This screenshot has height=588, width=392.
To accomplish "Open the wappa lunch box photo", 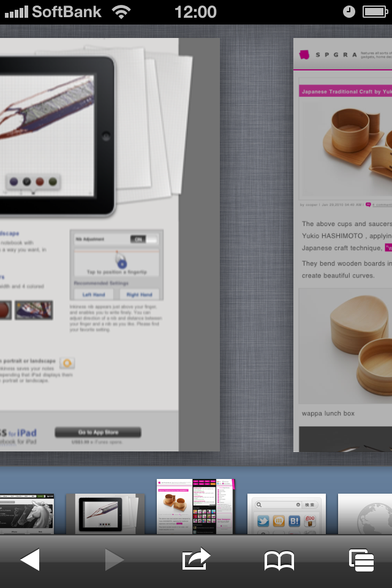I will (x=345, y=346).
